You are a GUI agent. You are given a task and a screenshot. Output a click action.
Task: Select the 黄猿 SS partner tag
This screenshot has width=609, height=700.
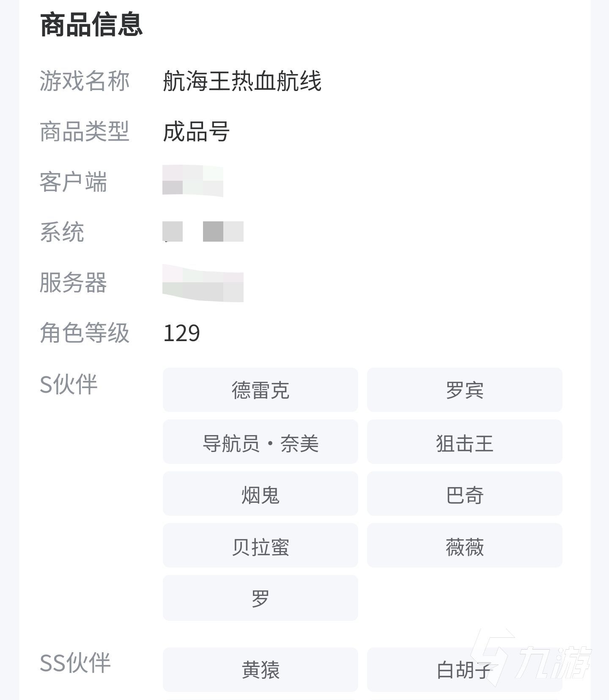[x=260, y=670]
